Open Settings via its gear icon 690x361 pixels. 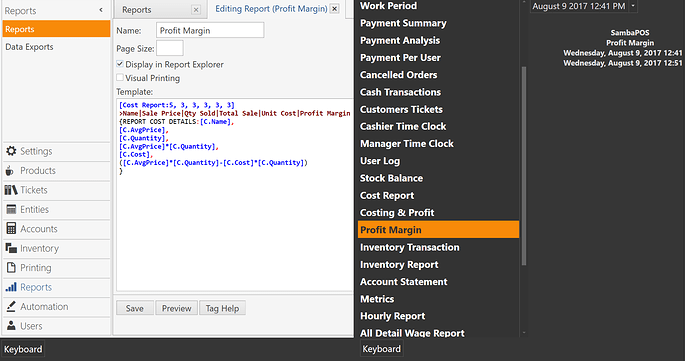tap(11, 151)
